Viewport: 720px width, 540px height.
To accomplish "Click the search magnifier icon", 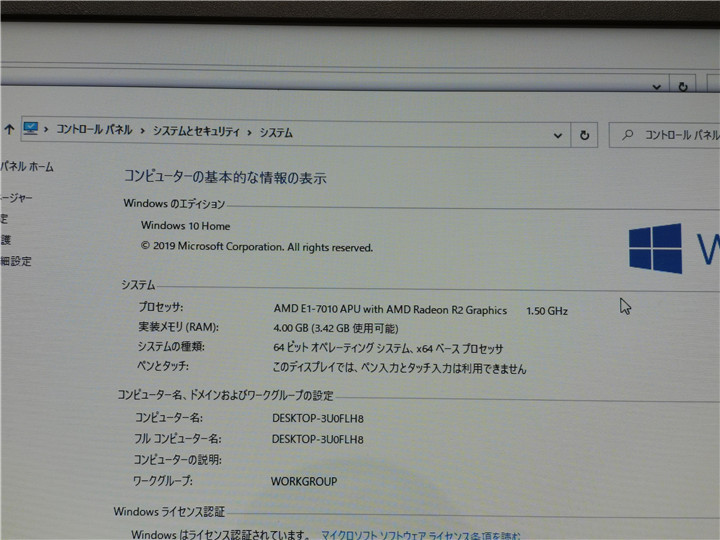I will [627, 135].
